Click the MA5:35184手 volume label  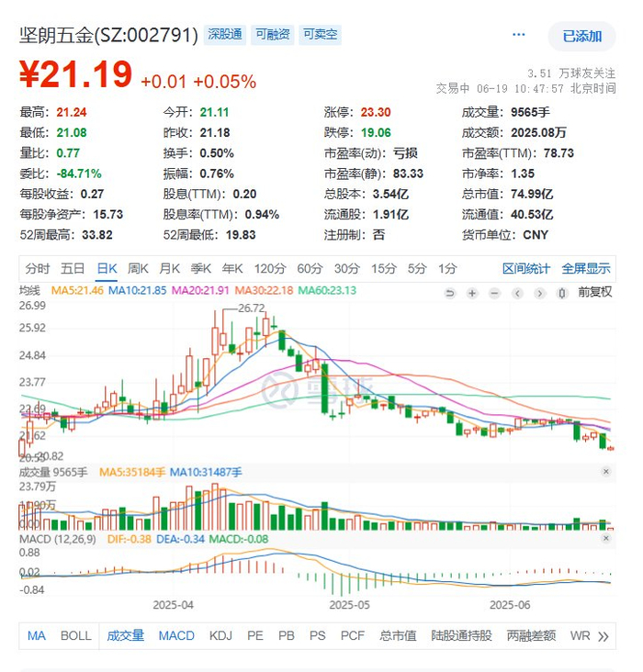click(132, 472)
